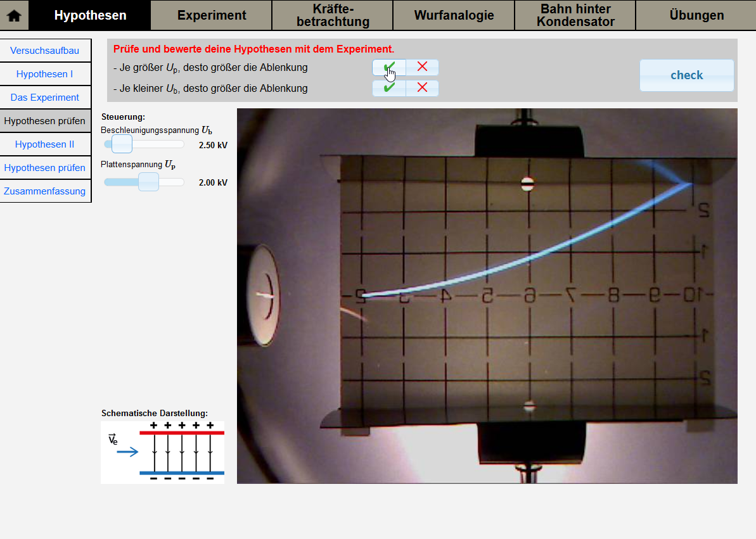Image resolution: width=756 pixels, height=539 pixels.
Task: Select the Übungen tab
Action: 696,15
